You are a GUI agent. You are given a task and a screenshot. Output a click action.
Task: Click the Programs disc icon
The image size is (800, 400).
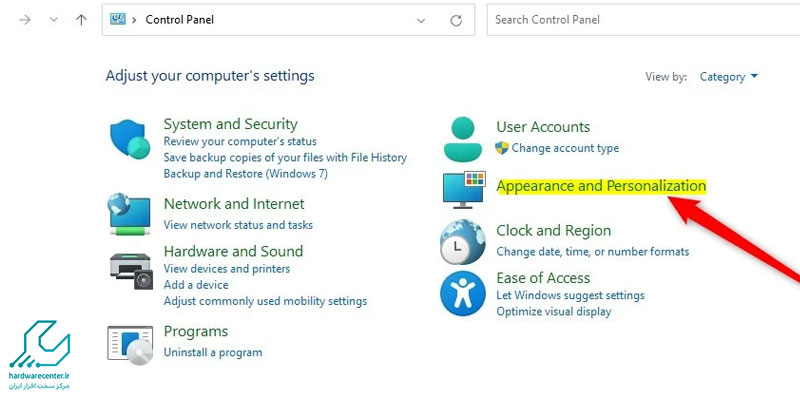click(130, 343)
